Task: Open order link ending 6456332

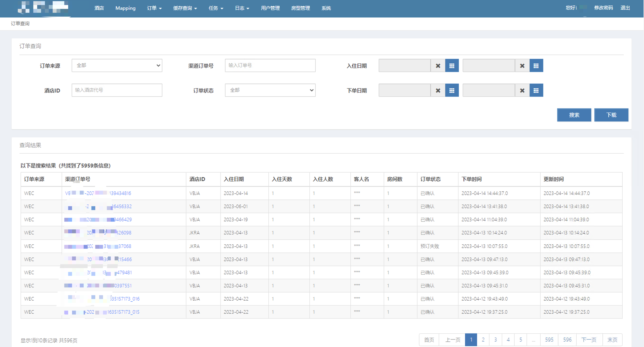Action: coord(98,206)
